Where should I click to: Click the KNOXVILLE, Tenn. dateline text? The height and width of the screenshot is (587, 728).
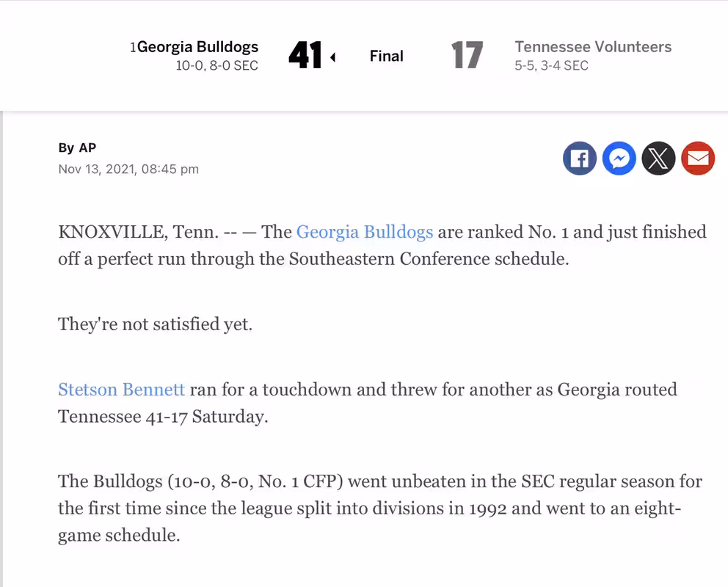pos(139,232)
